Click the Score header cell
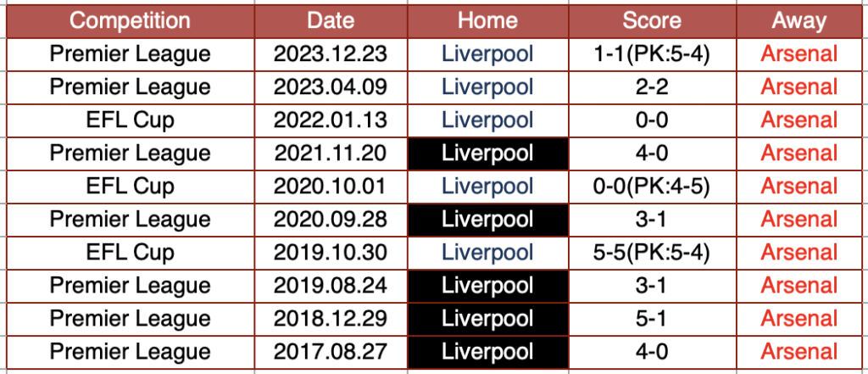868x374 pixels. click(652, 21)
